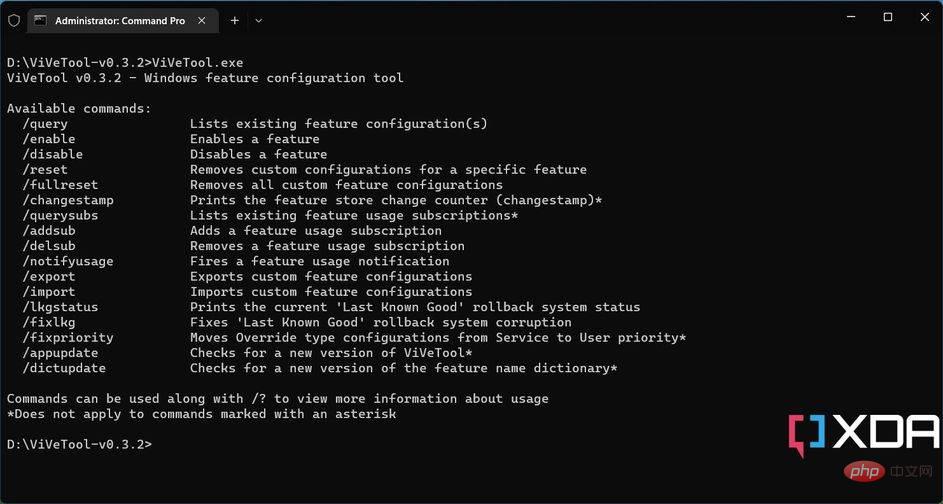Expand the new tab profile dropdown chevron
The width and height of the screenshot is (943, 504).
pos(259,20)
